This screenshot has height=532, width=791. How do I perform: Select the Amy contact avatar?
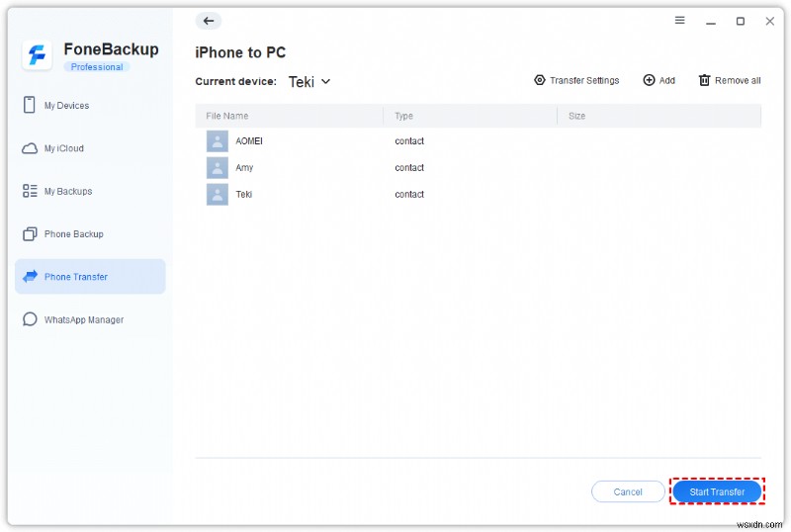218,167
